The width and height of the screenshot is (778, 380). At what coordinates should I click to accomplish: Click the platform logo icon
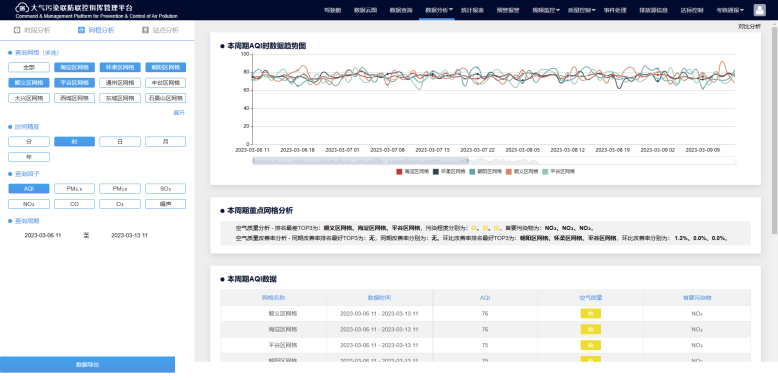click(x=21, y=7)
